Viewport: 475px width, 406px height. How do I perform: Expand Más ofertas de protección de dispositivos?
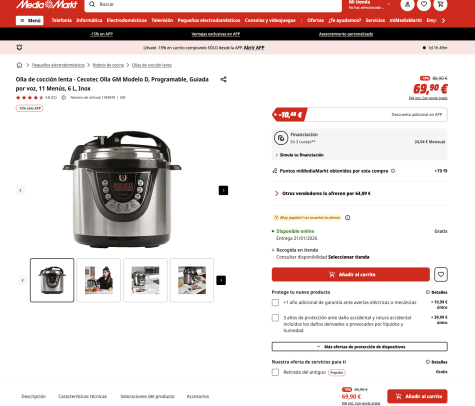tap(360, 347)
